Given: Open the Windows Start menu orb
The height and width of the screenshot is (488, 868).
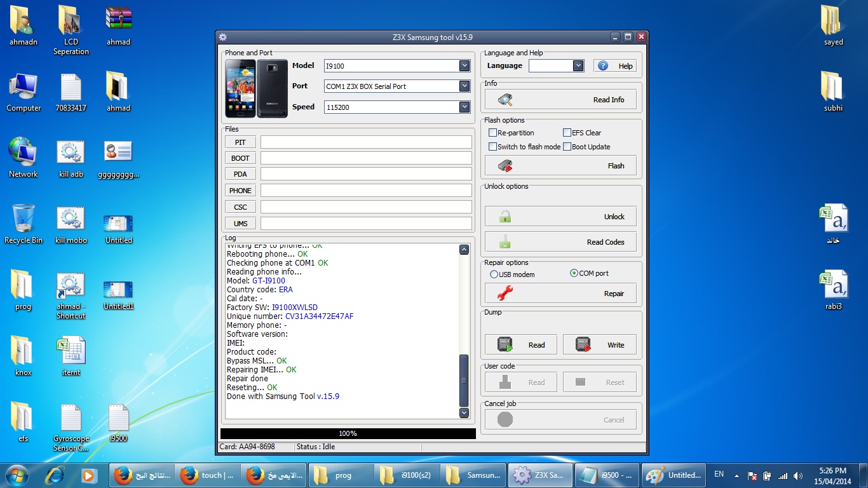Looking at the screenshot, I should [16, 475].
